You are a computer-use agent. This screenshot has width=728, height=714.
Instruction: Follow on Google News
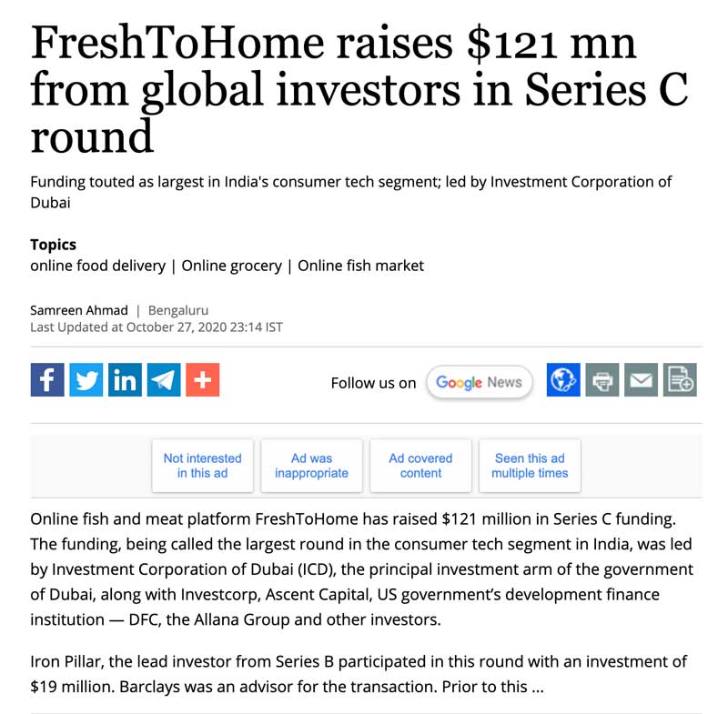coord(479,382)
